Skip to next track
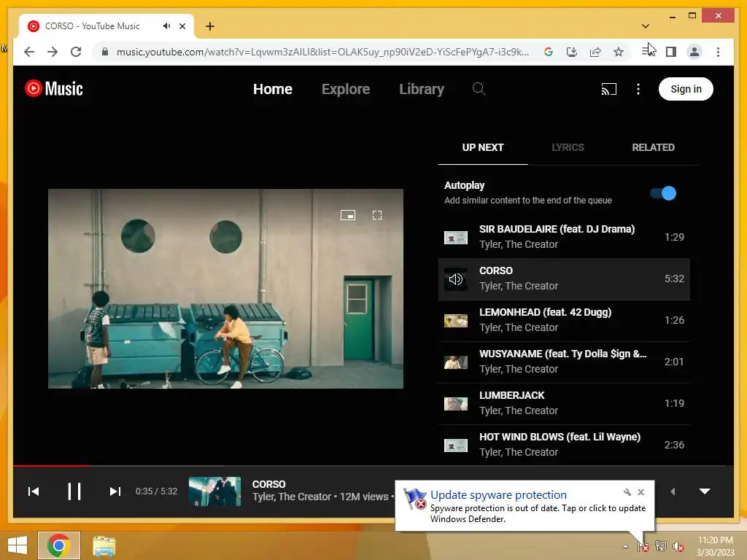Screen dimensions: 747x560 pyautogui.click(x=115, y=491)
